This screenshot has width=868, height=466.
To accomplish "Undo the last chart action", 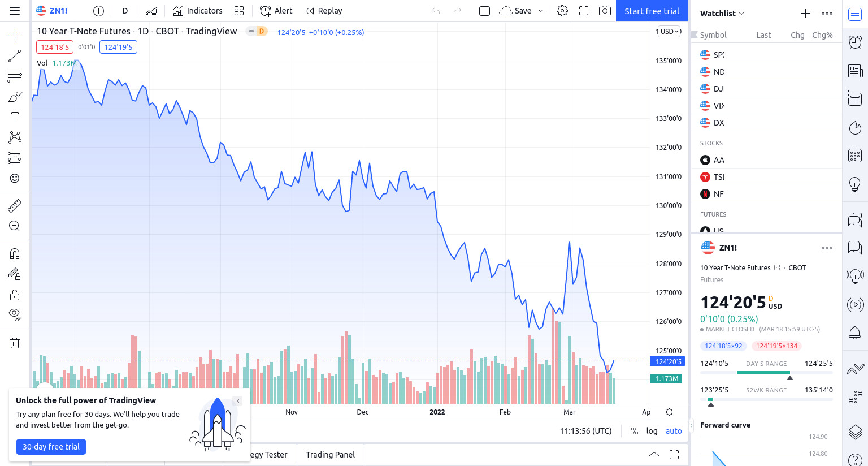I will (436, 11).
